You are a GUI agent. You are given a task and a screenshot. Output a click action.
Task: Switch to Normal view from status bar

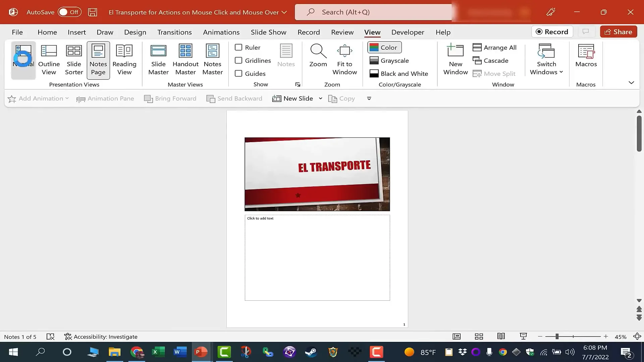pyautogui.click(x=457, y=337)
